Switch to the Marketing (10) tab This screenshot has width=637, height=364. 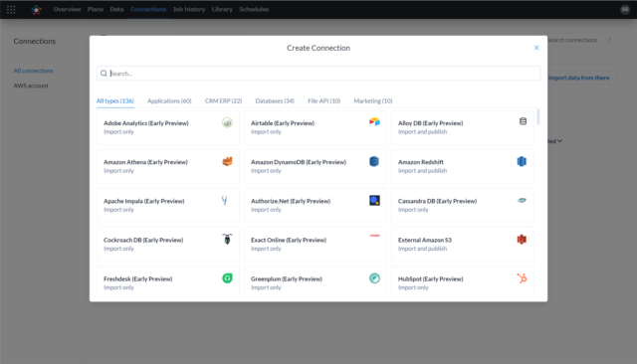[x=373, y=100]
